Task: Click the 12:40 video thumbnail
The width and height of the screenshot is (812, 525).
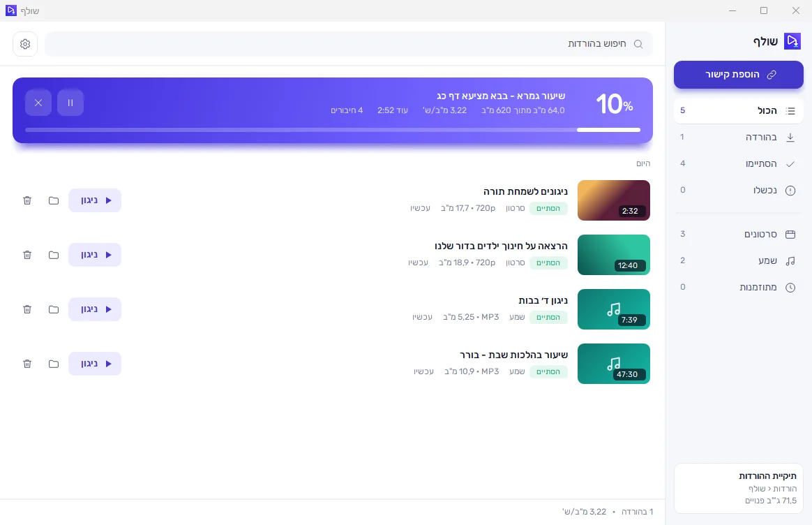Action: 614,255
